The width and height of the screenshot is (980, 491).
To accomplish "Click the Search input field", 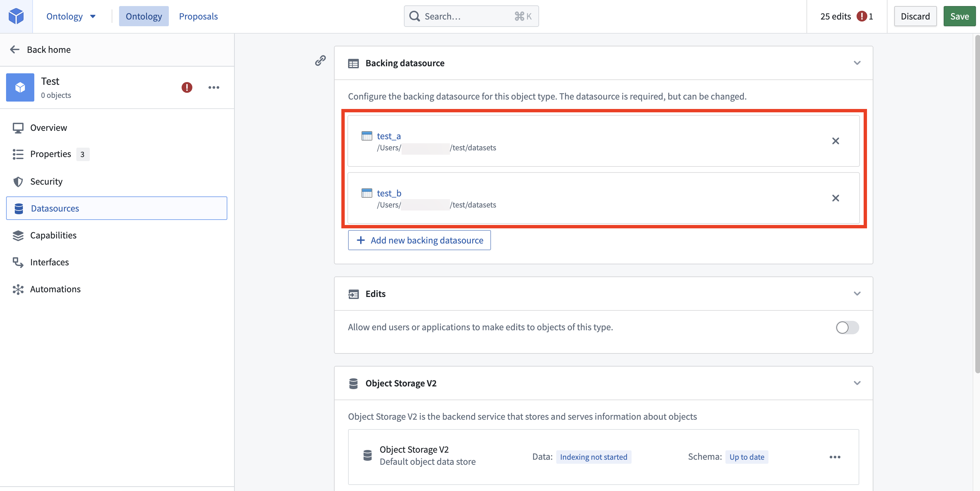I will (x=471, y=16).
